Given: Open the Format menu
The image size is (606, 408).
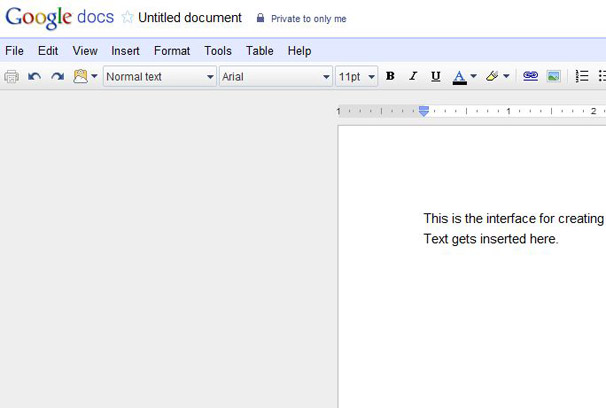Looking at the screenshot, I should tap(172, 51).
